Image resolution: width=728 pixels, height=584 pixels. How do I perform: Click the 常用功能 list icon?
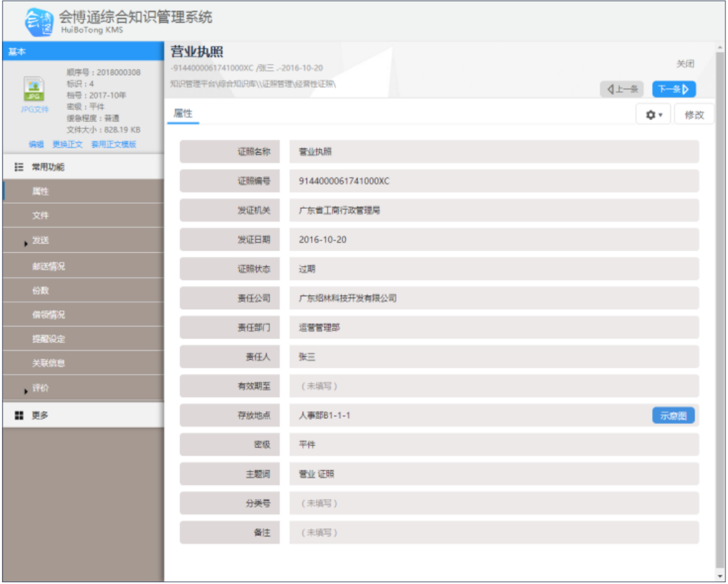point(19,167)
